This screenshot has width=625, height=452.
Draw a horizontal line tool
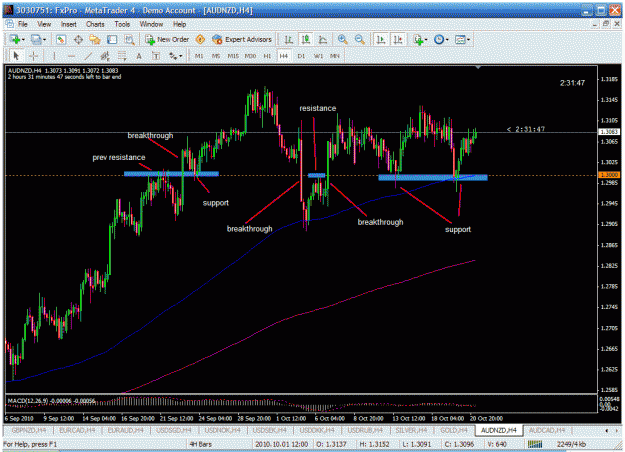[x=71, y=56]
